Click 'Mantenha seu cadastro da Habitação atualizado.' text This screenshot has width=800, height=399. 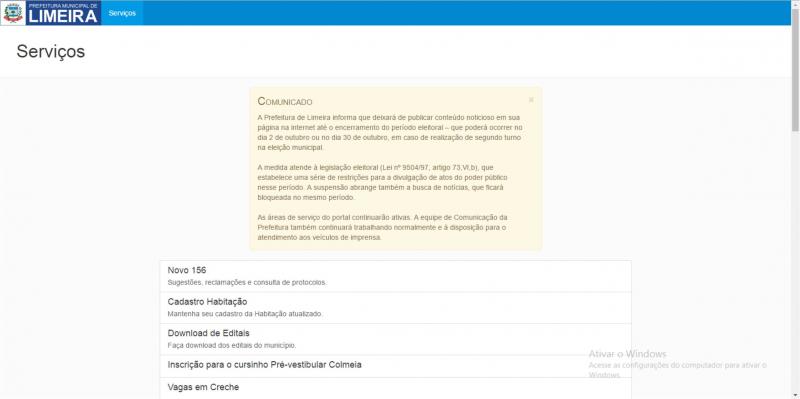click(245, 314)
